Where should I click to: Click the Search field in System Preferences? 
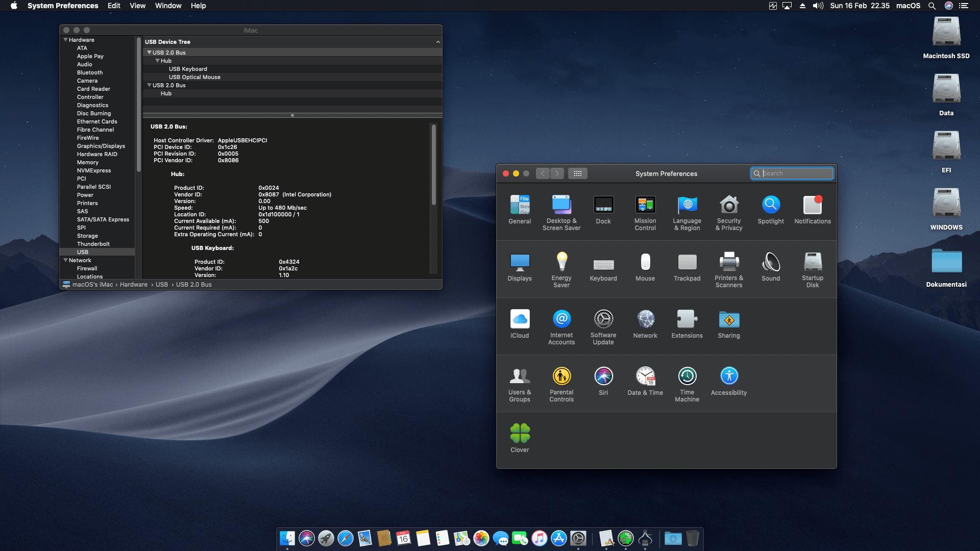(x=792, y=173)
